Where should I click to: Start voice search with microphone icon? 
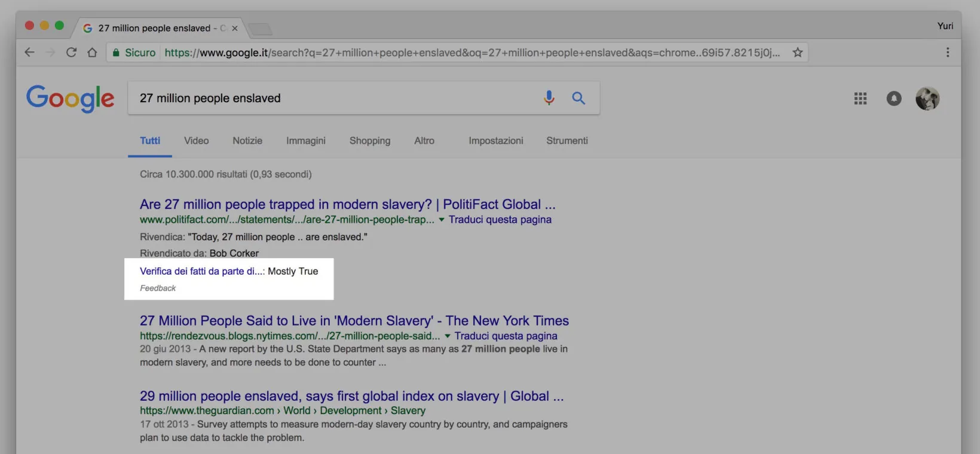pos(549,98)
